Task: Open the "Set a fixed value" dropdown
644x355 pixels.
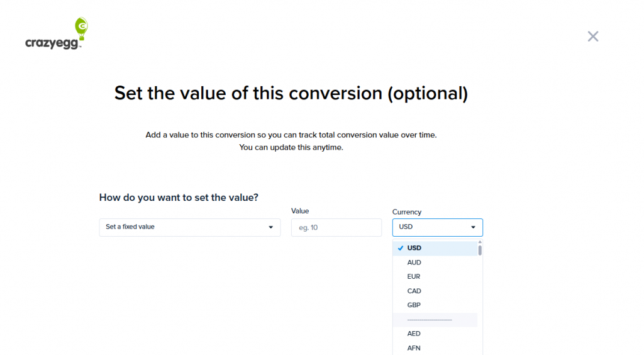Action: coord(189,227)
